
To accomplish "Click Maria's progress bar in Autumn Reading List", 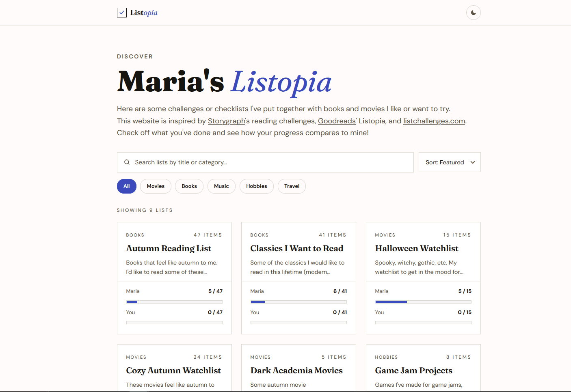I will 174,302.
